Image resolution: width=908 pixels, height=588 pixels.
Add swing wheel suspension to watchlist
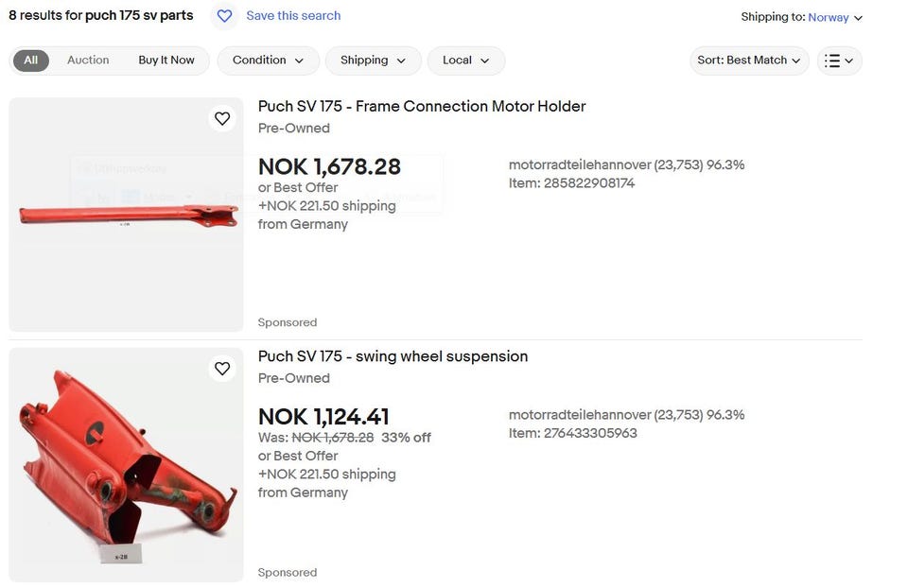(x=222, y=369)
